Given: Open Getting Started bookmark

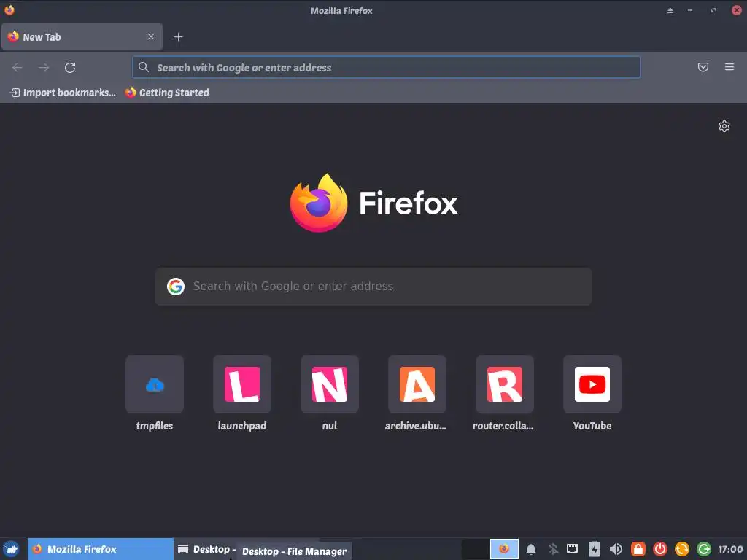Looking at the screenshot, I should point(167,93).
